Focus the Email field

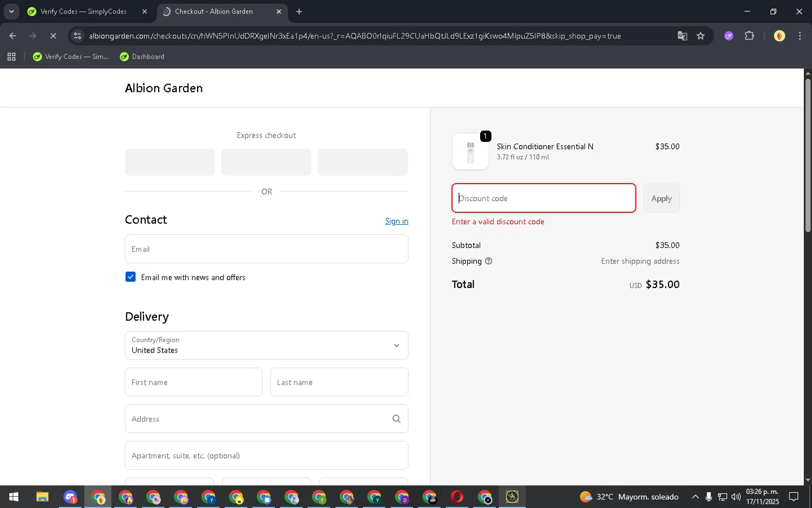point(266,249)
